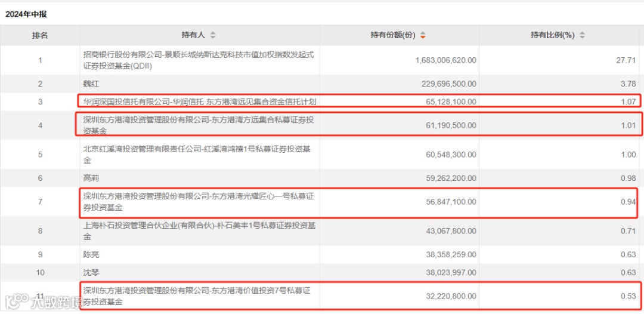Viewport: 644px width, 314px height.
Task: Click holding ratio 1.07
Action: pos(629,101)
